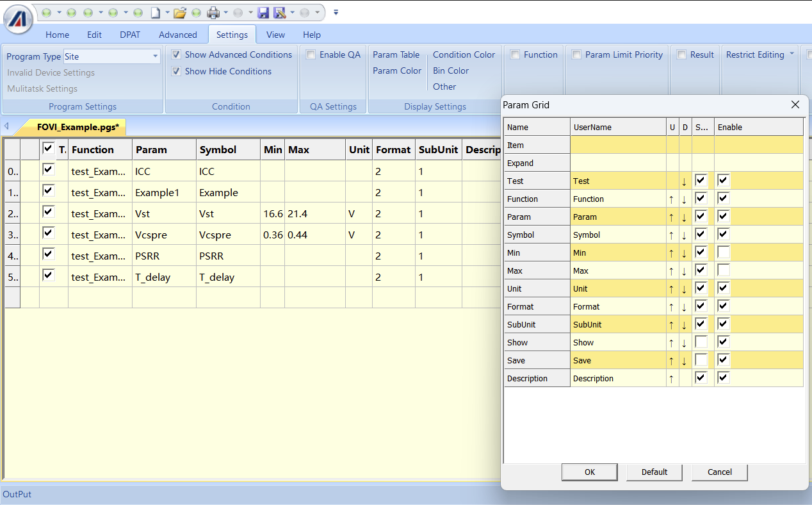Click OK in the Param Grid dialog
Screen dimensions: 812x505
click(590, 472)
